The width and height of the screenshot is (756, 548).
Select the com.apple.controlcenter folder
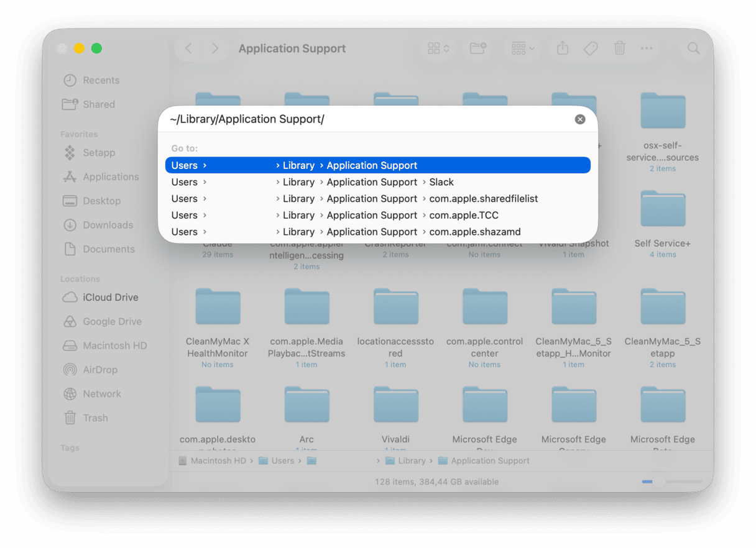(485, 307)
